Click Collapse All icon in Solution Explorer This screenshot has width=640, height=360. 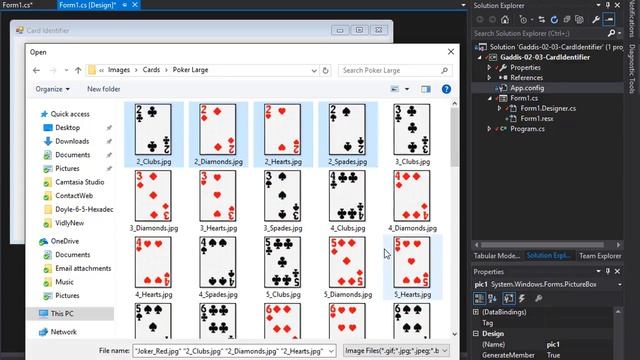[x=567, y=20]
